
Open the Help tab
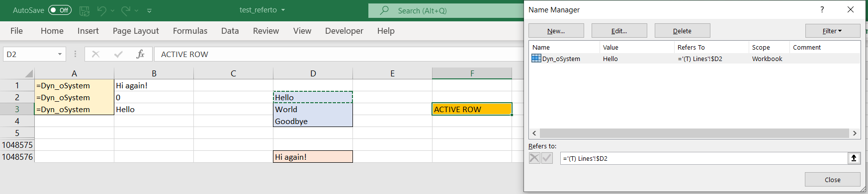pyautogui.click(x=386, y=31)
